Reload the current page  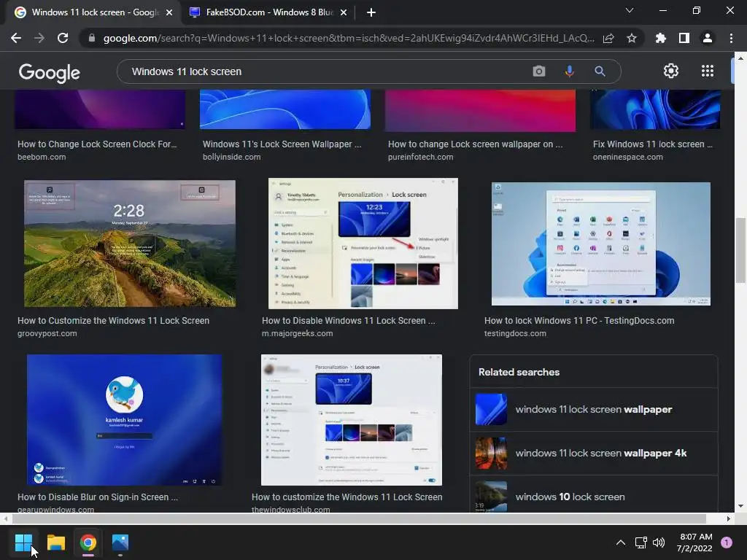point(63,38)
